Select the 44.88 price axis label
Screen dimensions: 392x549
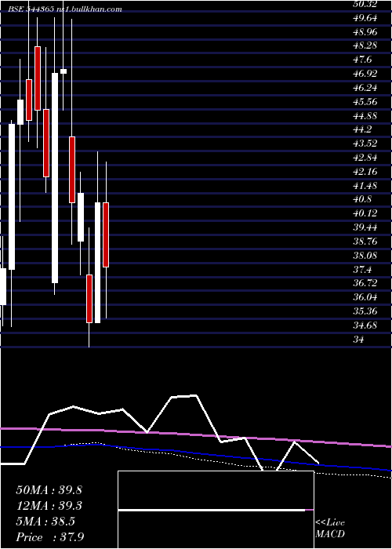click(x=365, y=116)
